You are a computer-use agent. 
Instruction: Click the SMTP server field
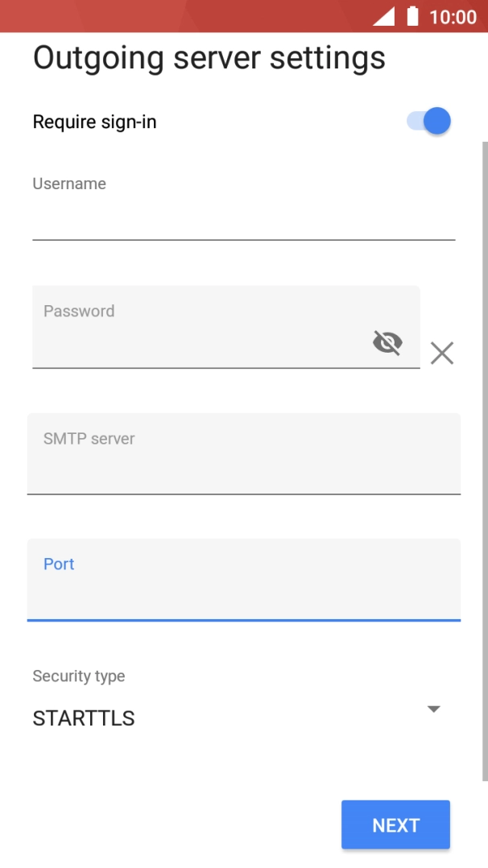click(x=242, y=455)
